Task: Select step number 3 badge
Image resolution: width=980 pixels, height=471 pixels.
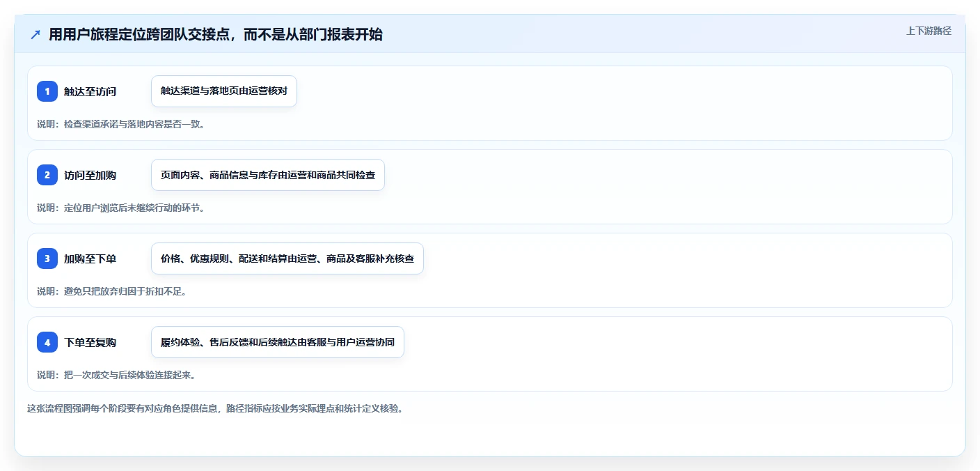Action: (x=47, y=258)
